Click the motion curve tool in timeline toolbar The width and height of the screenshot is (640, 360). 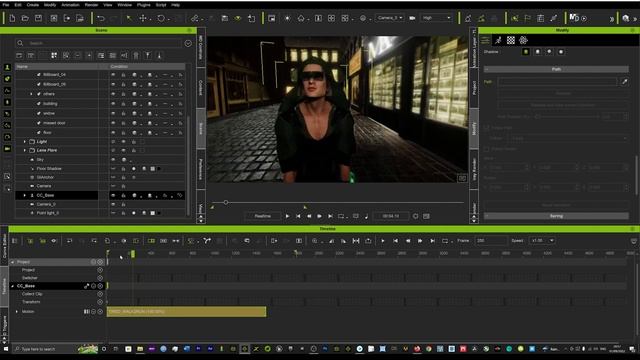coord(207,241)
